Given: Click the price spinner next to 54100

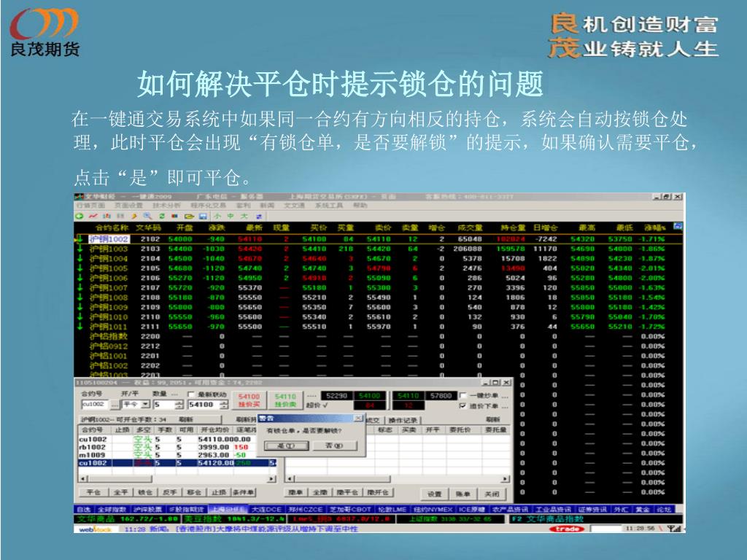Looking at the screenshot, I should (x=225, y=405).
